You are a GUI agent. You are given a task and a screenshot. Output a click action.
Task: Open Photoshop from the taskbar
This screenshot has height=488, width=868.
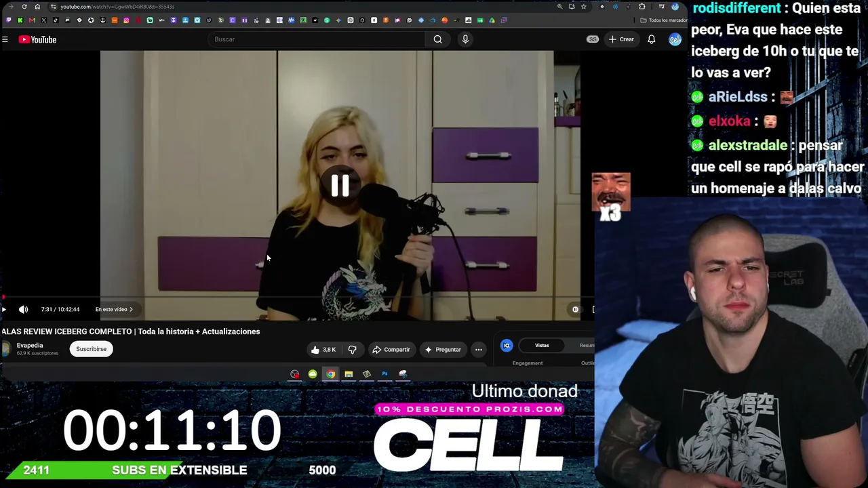[x=384, y=374]
